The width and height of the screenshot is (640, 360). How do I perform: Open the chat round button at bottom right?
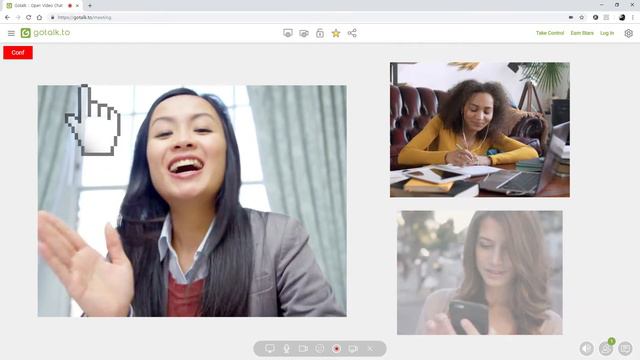625,348
